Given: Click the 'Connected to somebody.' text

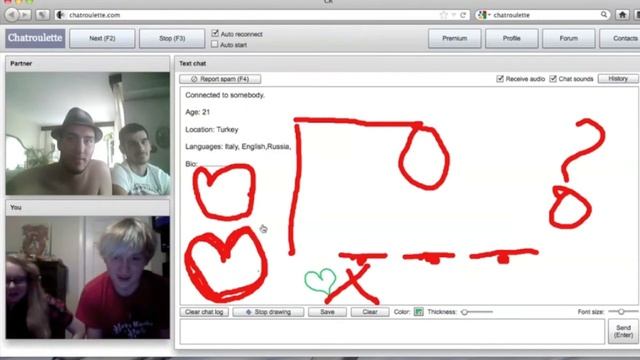Looking at the screenshot, I should coord(225,95).
